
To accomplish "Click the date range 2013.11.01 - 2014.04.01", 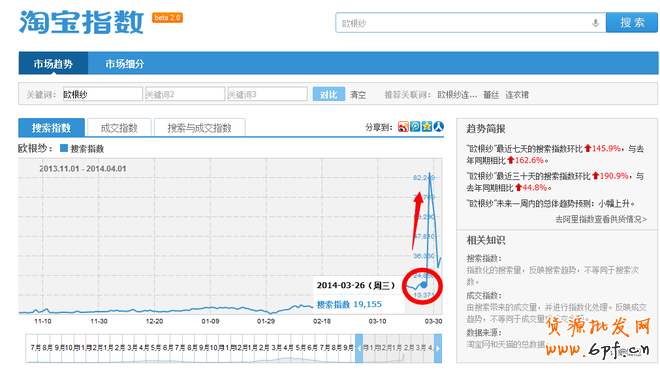I will (x=83, y=168).
